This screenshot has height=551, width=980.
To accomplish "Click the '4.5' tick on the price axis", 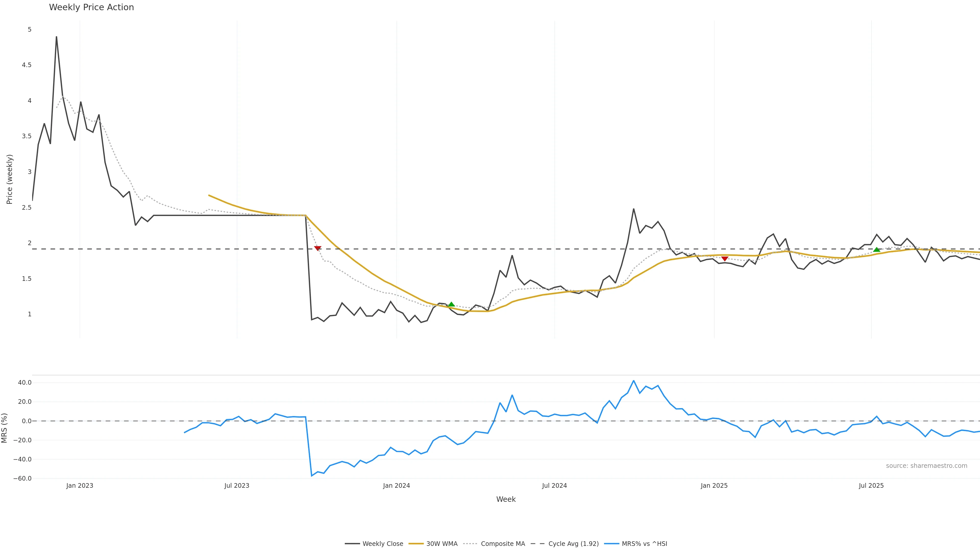I will [27, 65].
